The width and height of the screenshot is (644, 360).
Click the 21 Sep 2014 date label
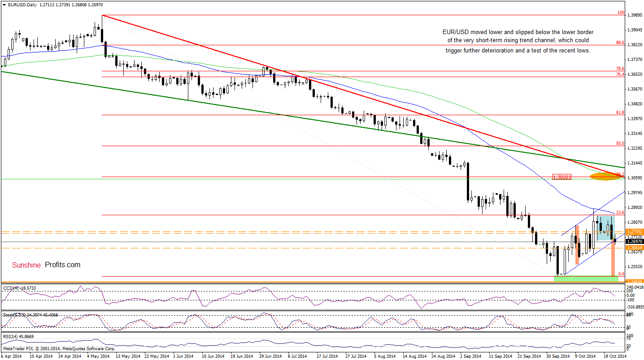[529, 356]
